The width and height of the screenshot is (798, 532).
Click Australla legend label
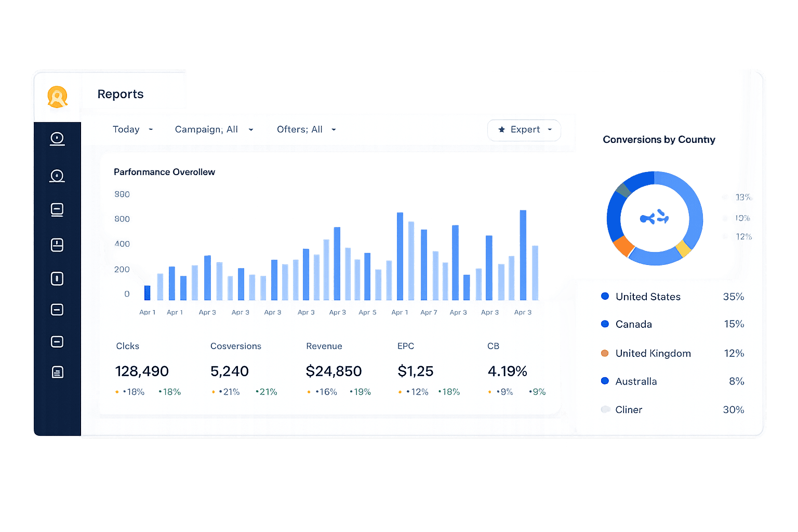click(636, 381)
